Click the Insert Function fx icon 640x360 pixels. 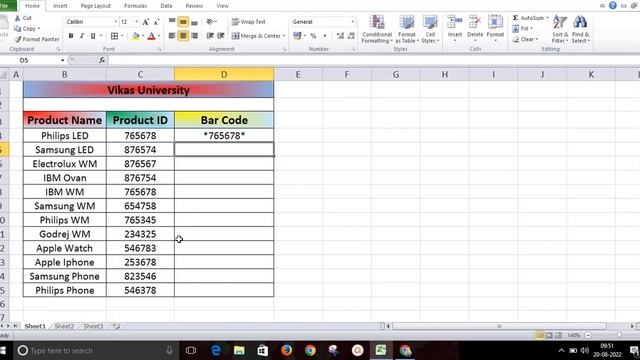click(102, 60)
